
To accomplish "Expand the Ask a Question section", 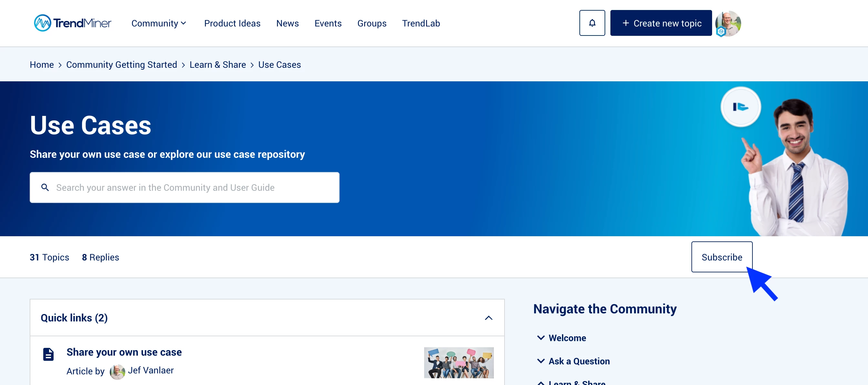I will (x=540, y=361).
